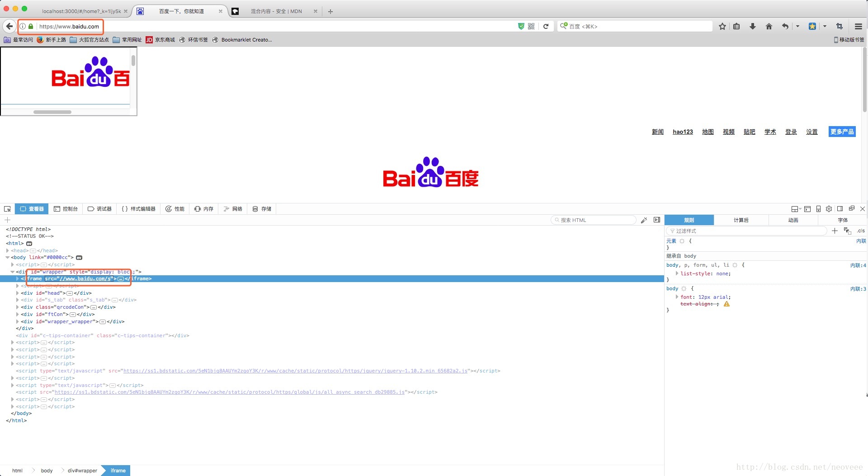Viewport: 868px width, 476px height.
Task: Click the eyedropper color picker icon
Action: tap(644, 220)
